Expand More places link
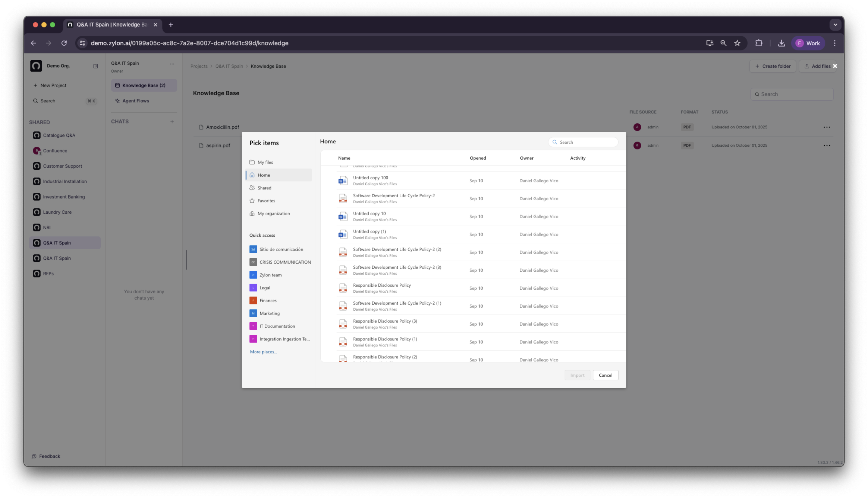The width and height of the screenshot is (868, 498). pos(263,352)
